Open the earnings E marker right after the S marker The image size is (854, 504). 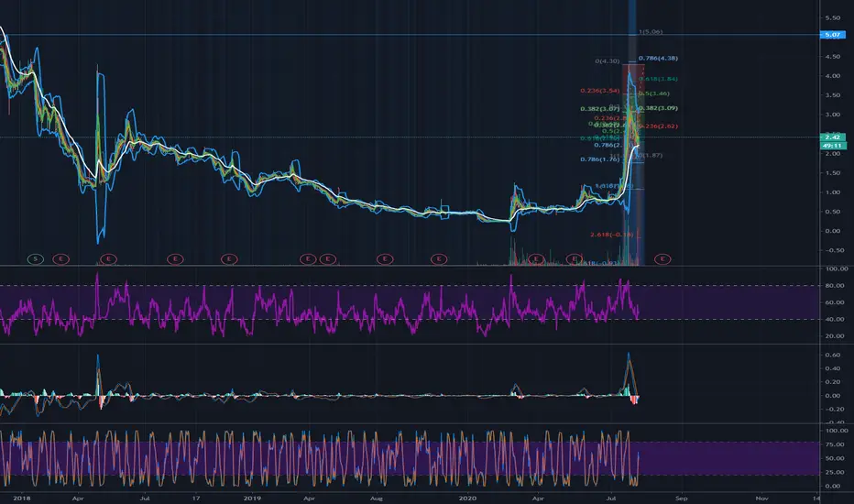point(61,258)
